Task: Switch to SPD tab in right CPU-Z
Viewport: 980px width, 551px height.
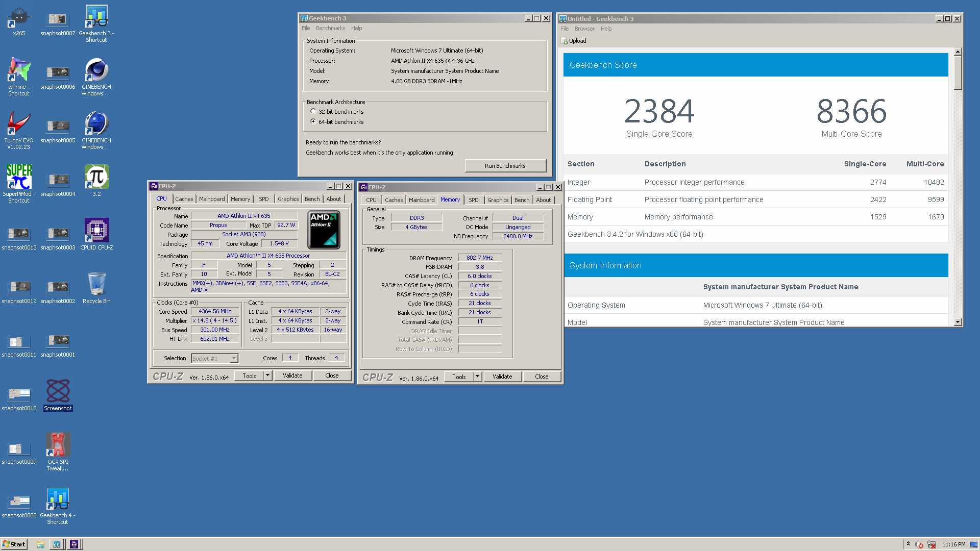Action: point(474,200)
